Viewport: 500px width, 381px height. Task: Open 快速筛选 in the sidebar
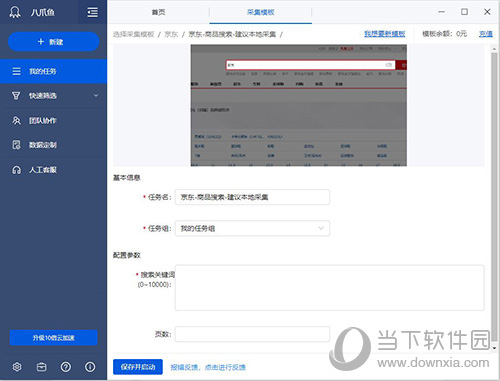click(53, 96)
